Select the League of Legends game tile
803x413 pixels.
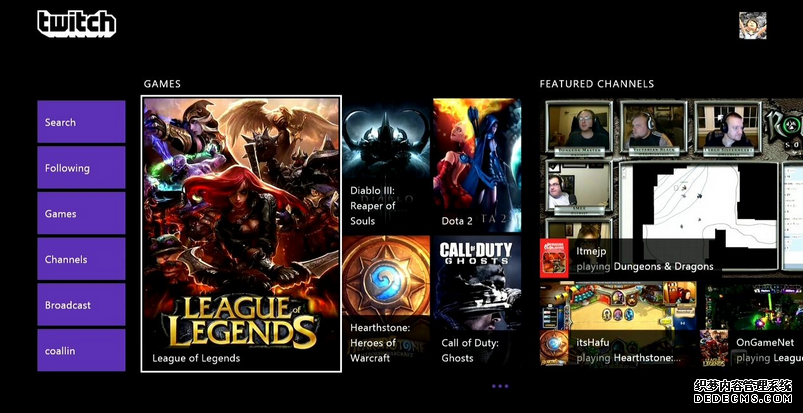241,233
